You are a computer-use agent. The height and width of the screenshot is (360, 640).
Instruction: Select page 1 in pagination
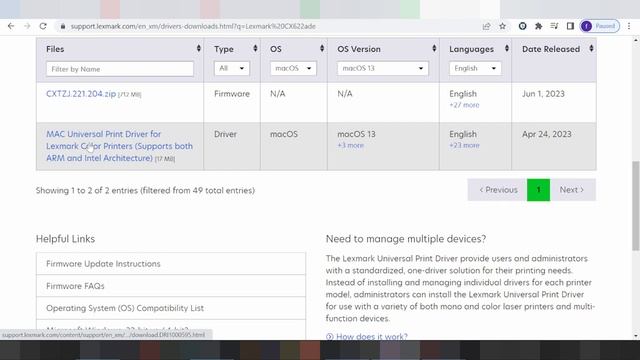pyautogui.click(x=538, y=190)
